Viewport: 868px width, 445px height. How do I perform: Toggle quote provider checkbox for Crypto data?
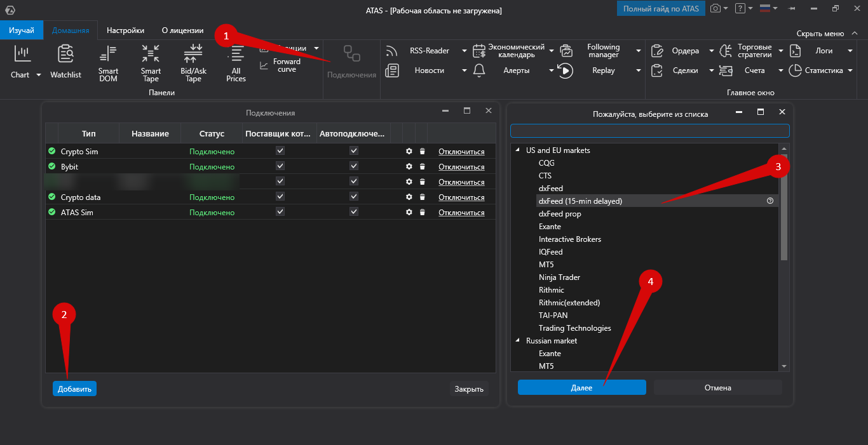(280, 197)
